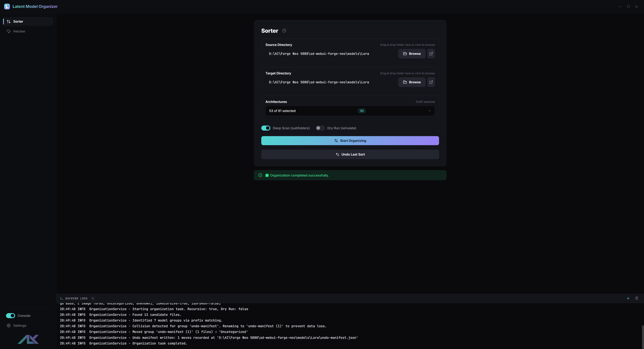The width and height of the screenshot is (644, 349).
Task: Click the Backend Logs terminal icon
Action: (62, 298)
